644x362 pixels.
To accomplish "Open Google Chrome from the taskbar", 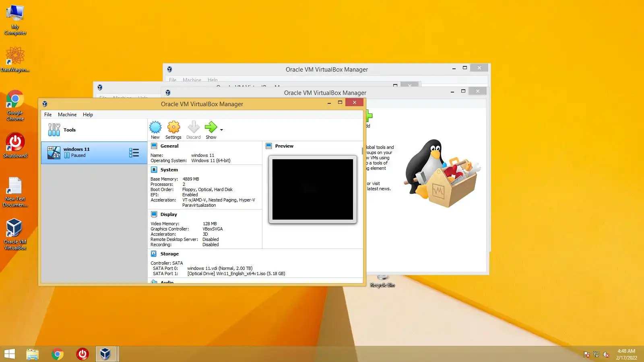I will [58, 354].
